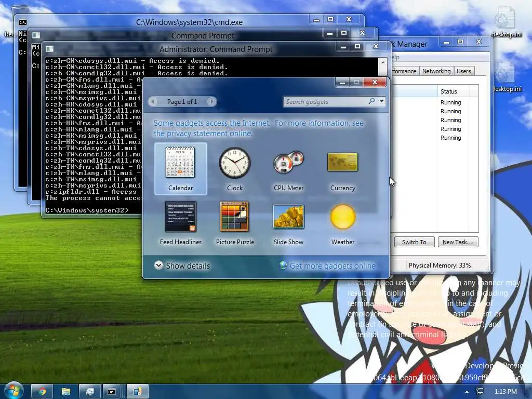Click New Task... button in Task Manager

coord(458,242)
